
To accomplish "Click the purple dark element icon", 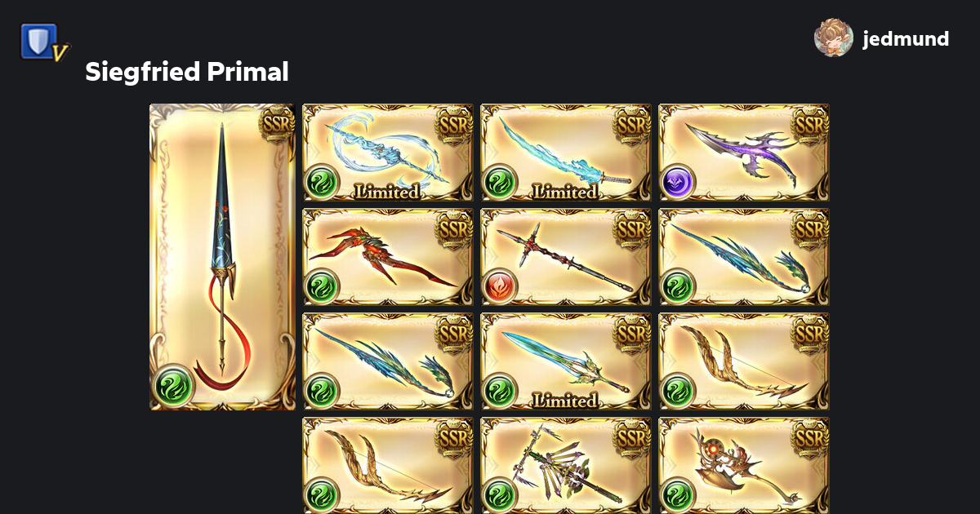I will tap(677, 182).
